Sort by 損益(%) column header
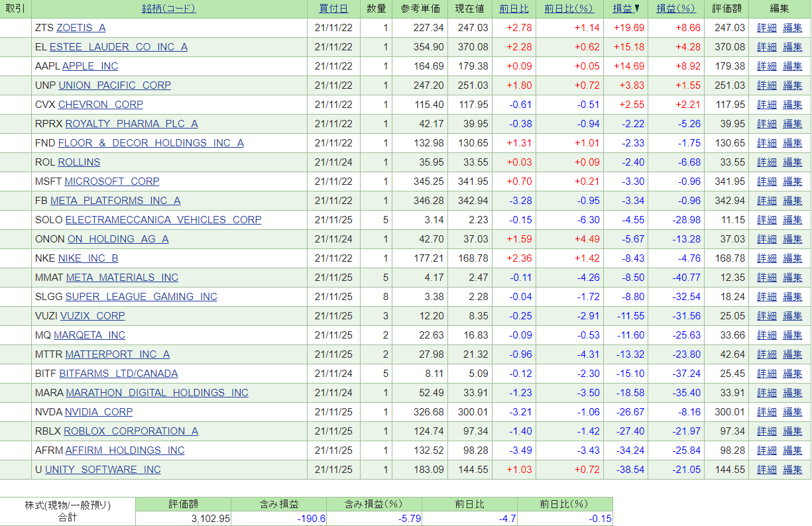812x526 pixels. click(675, 9)
